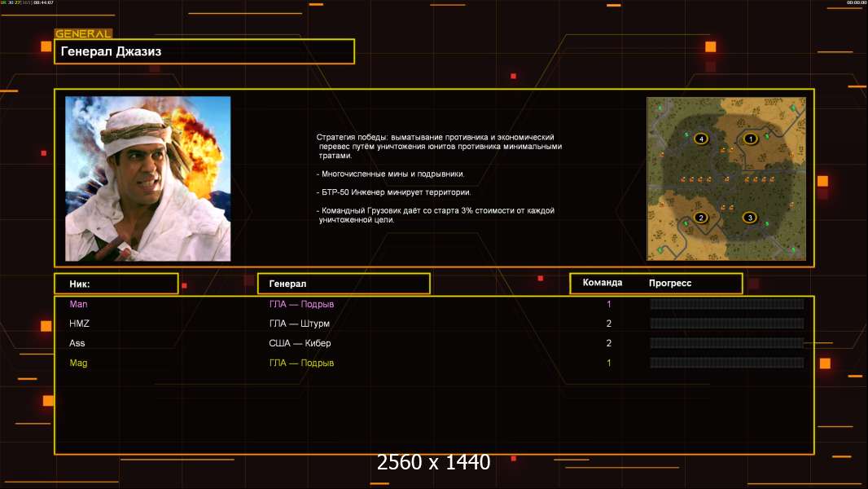Click team number in HMZ's row
Image resolution: width=868 pixels, height=489 pixels.
pyautogui.click(x=608, y=324)
